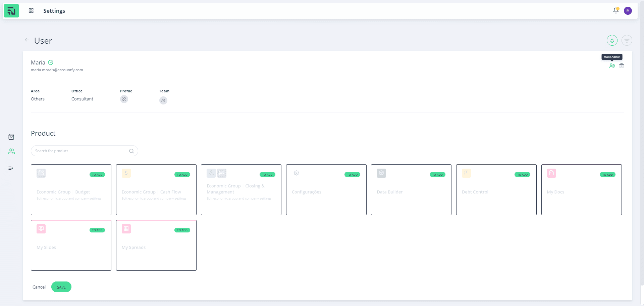The image size is (644, 306).
Task: Click search magnifier in product search
Action: pos(131,151)
